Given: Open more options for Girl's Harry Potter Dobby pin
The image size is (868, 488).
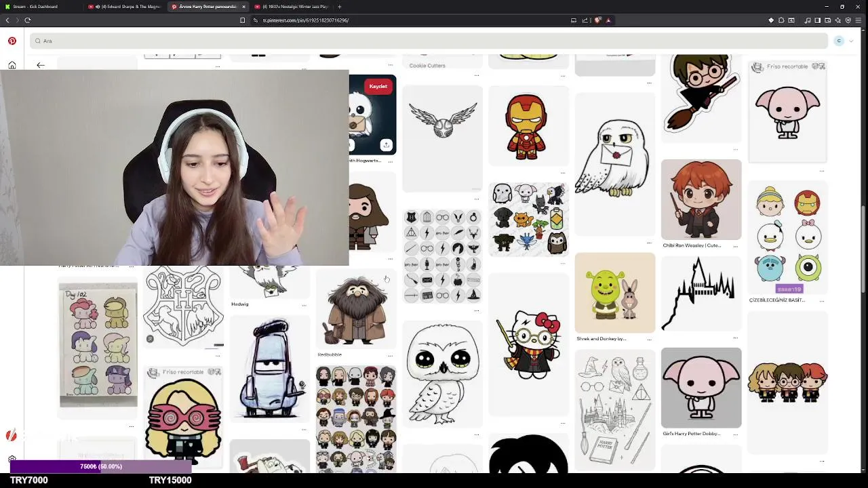Looking at the screenshot, I should (735, 435).
